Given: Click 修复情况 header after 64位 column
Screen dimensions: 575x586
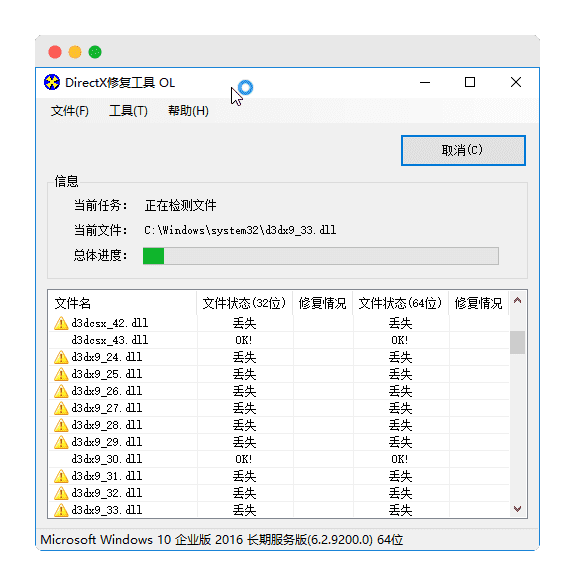Looking at the screenshot, I should tap(479, 303).
